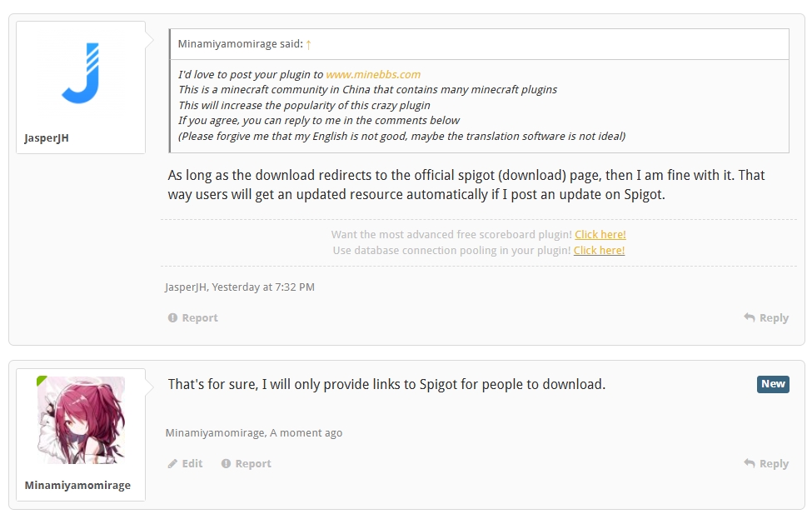This screenshot has width=812, height=519.
Task: Click the orange arrow beside 'Minamiyamomirage said:'
Action: pos(308,44)
